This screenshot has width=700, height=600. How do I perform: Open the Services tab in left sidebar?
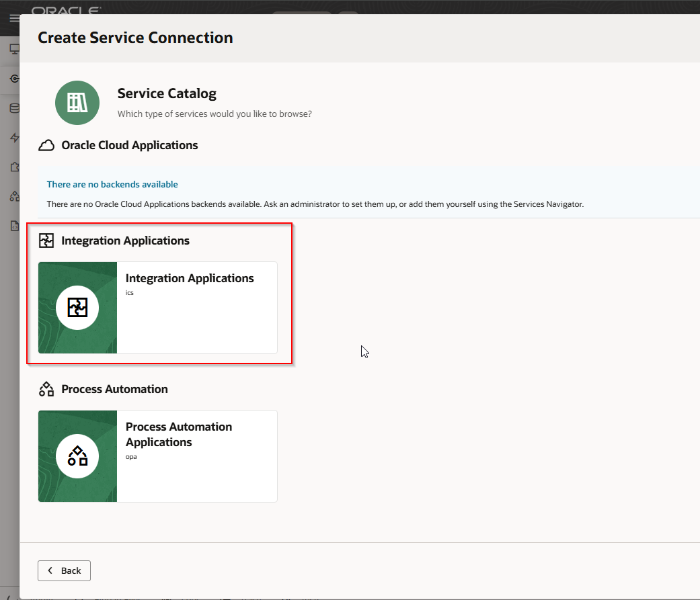[13, 79]
